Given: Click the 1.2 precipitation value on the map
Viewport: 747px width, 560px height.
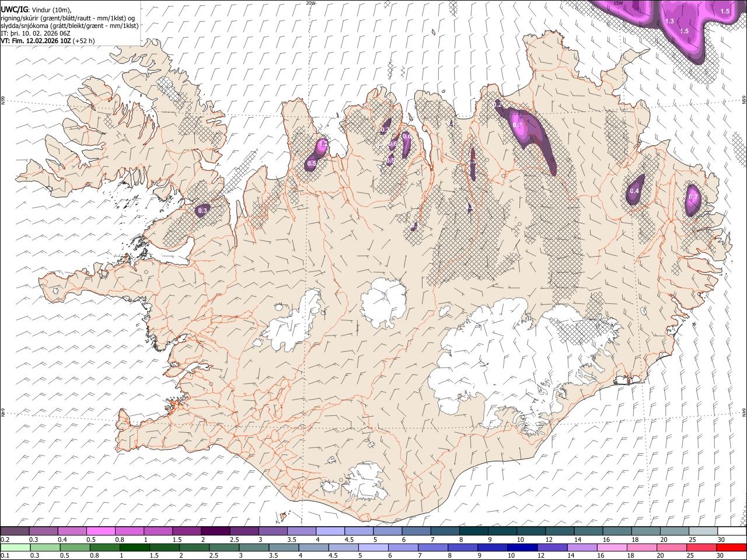Looking at the screenshot, I should point(324,143).
